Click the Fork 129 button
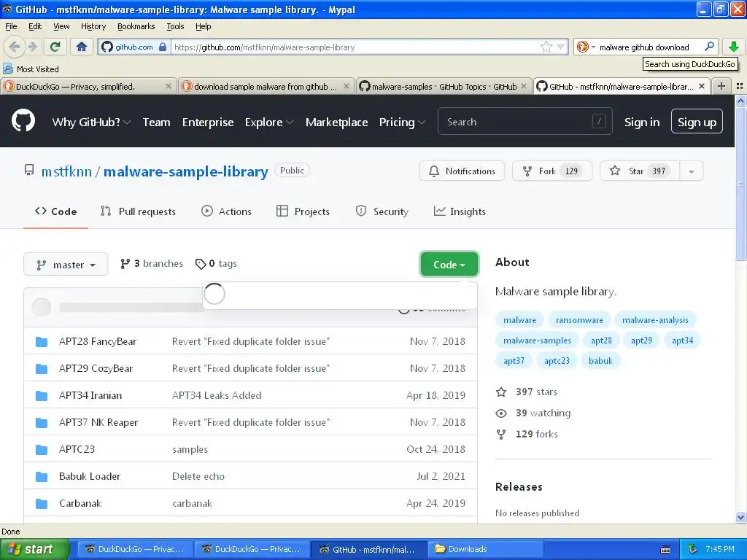This screenshot has height=560, width=747. 551,171
